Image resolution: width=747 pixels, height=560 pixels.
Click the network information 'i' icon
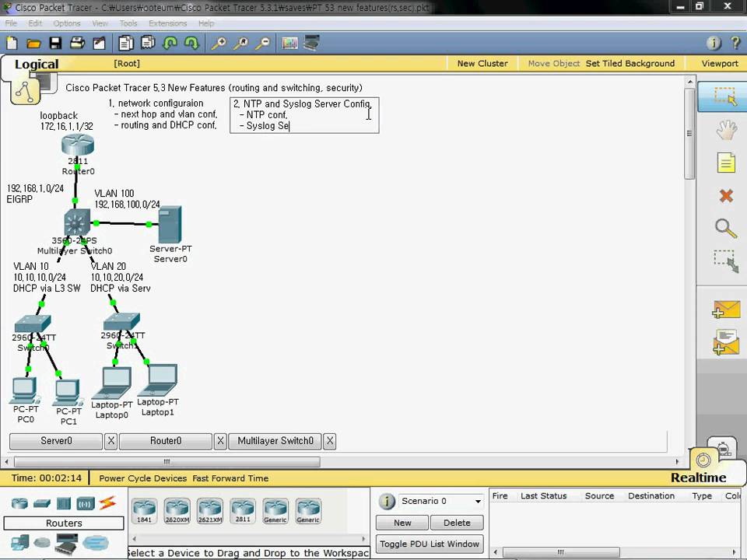[x=714, y=44]
